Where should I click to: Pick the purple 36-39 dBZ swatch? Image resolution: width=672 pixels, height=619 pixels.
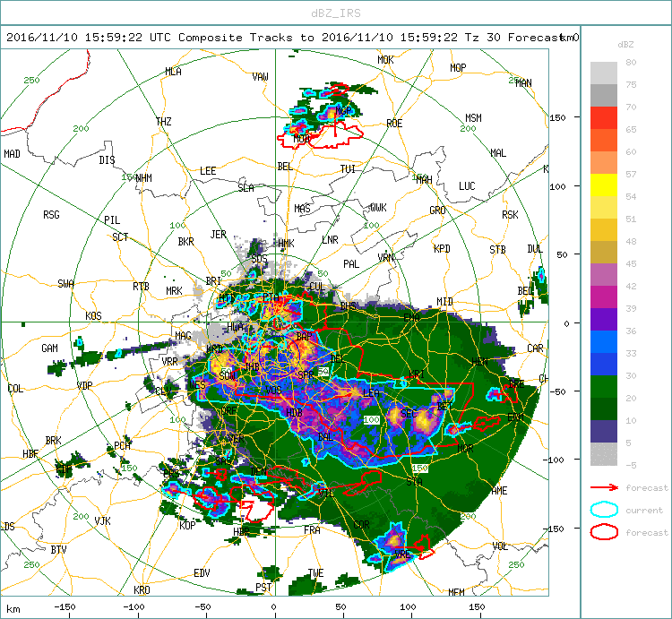pyautogui.click(x=604, y=319)
